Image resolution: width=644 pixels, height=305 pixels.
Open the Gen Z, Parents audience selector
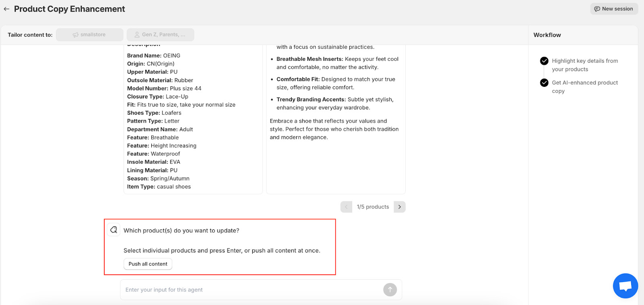[x=161, y=35]
